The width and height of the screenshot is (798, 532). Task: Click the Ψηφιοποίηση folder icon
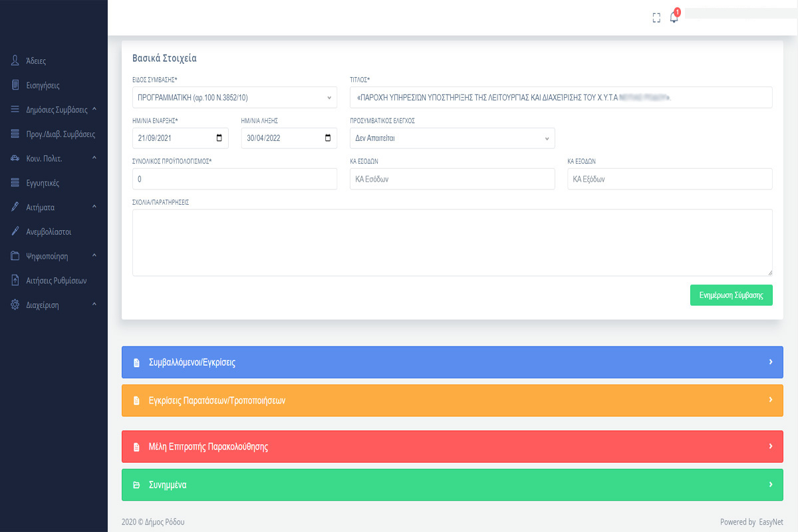tap(15, 256)
